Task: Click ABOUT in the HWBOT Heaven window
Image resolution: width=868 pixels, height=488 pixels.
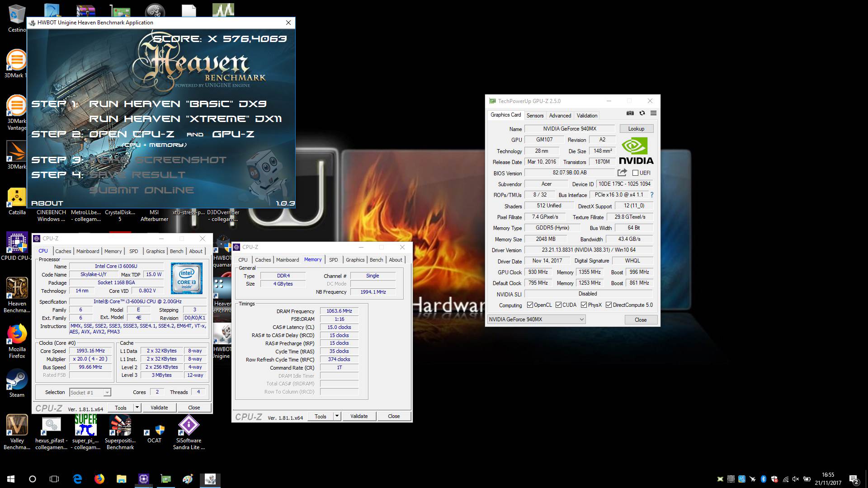Action: tap(47, 203)
